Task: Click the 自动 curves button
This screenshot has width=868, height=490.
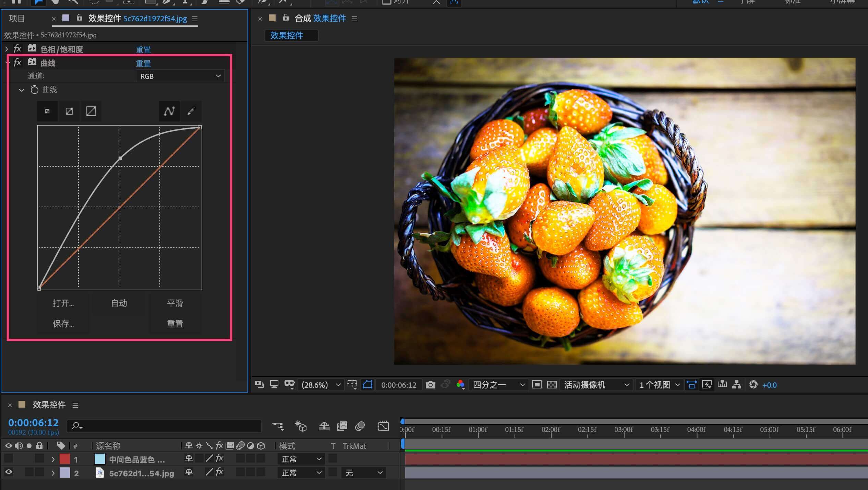Action: 119,303
